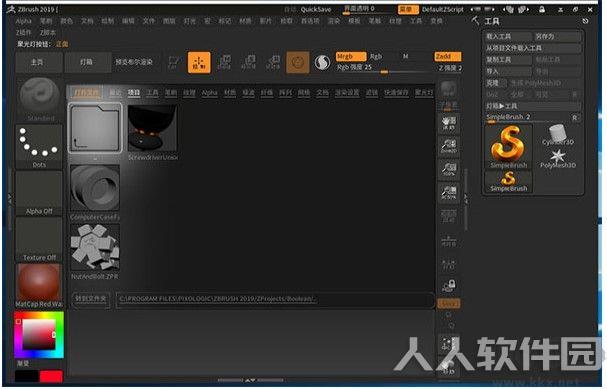Open the Dots stroke picker
Screen dimensions: 607x389
click(39, 146)
